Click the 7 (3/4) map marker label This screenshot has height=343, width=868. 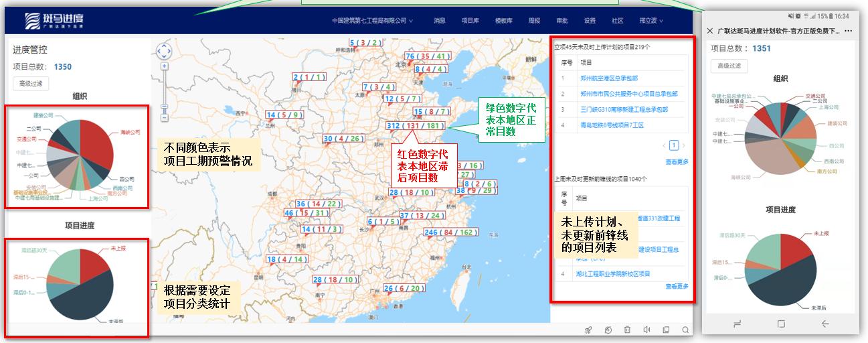point(379,87)
